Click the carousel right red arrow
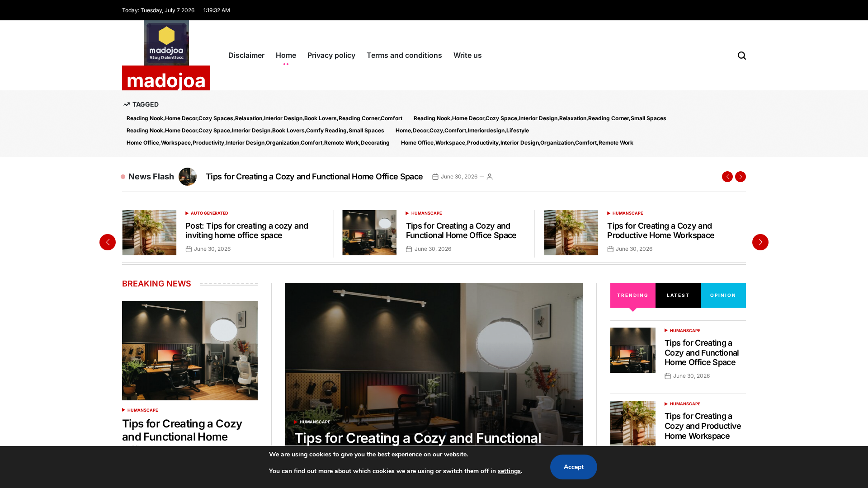868x488 pixels. click(760, 242)
